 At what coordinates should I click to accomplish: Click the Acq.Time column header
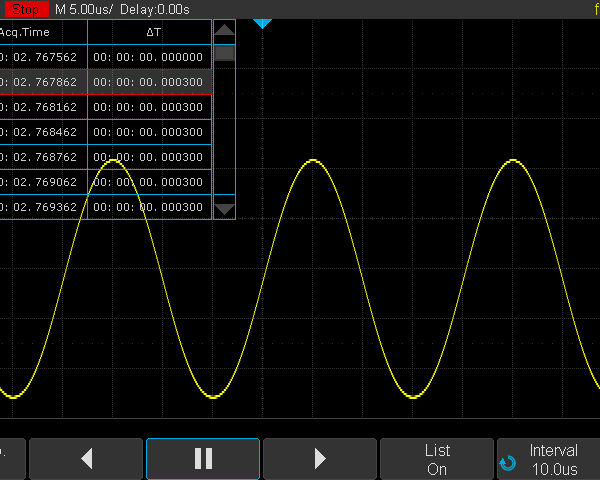[x=42, y=32]
